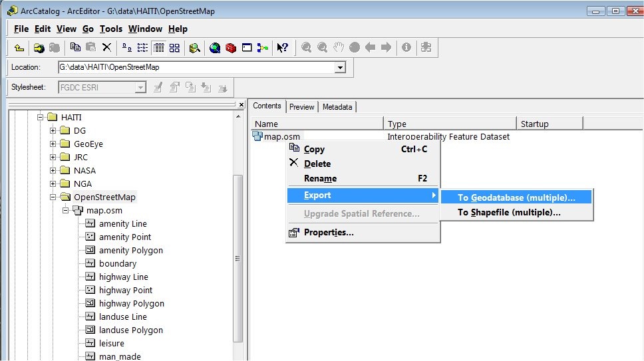Viewport: 644px width, 361px height.
Task: Click the Forward arrow icon
Action: click(386, 48)
